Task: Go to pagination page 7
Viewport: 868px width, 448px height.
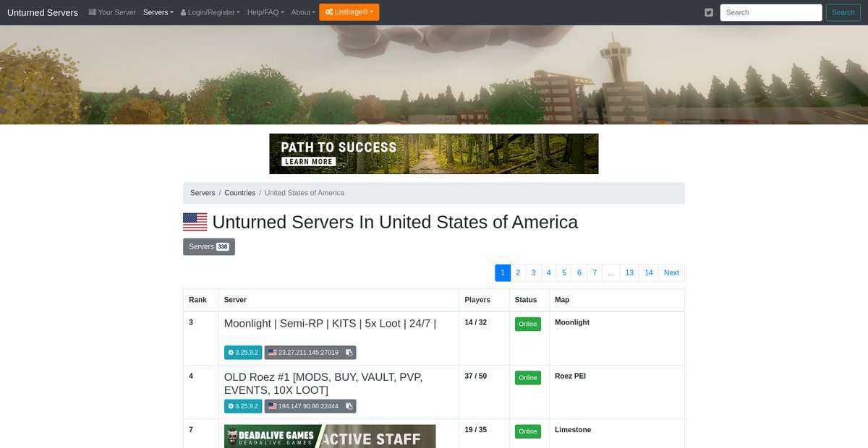Action: (x=595, y=272)
